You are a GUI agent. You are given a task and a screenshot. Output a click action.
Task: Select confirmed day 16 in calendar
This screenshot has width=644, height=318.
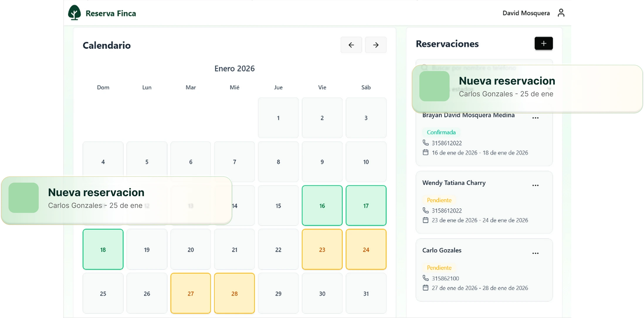point(322,206)
